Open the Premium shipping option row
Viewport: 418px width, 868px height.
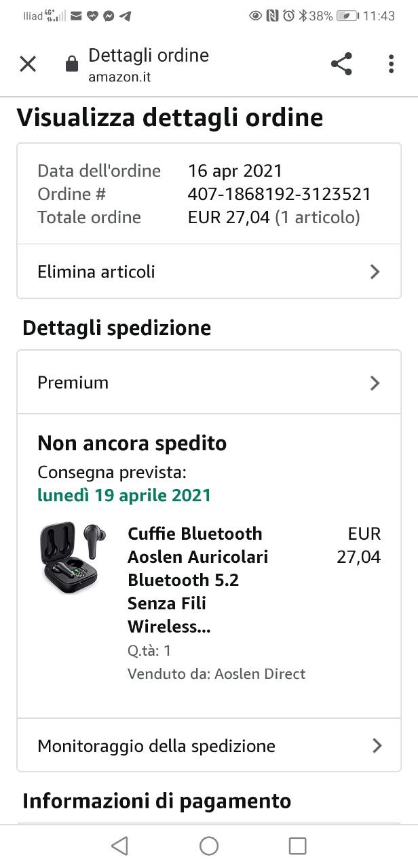point(209,382)
